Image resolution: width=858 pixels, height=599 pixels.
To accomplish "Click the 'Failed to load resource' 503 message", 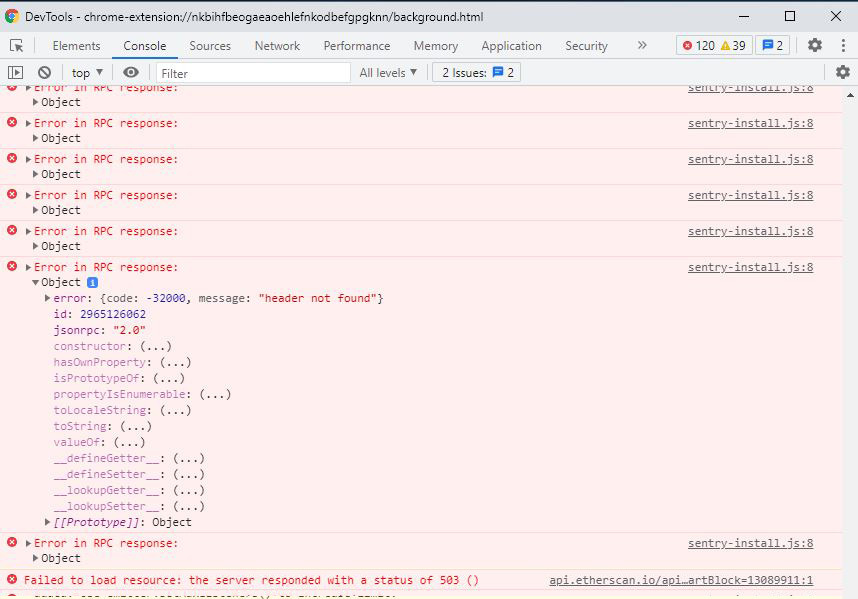I will [x=251, y=580].
